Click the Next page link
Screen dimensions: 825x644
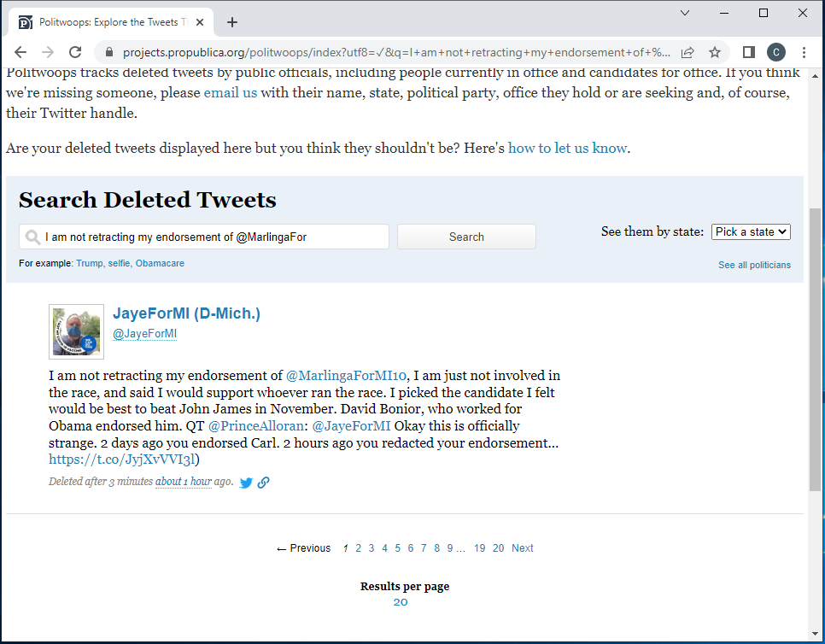coord(523,548)
